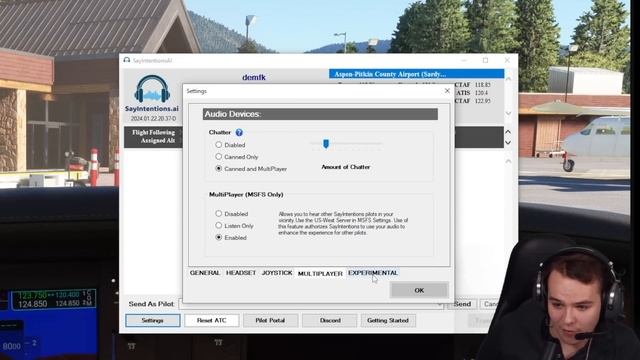Click the version text 2024.01.22.20.37-D
This screenshot has height=360, width=640.
(153, 118)
